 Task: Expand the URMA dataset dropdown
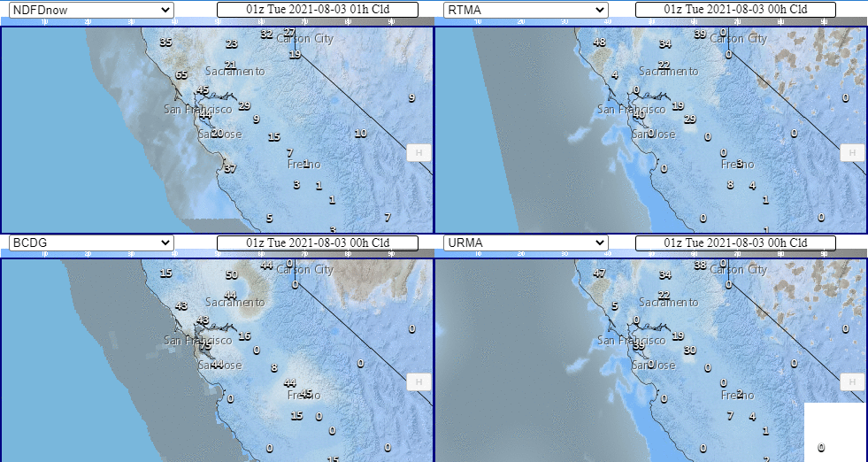point(525,243)
